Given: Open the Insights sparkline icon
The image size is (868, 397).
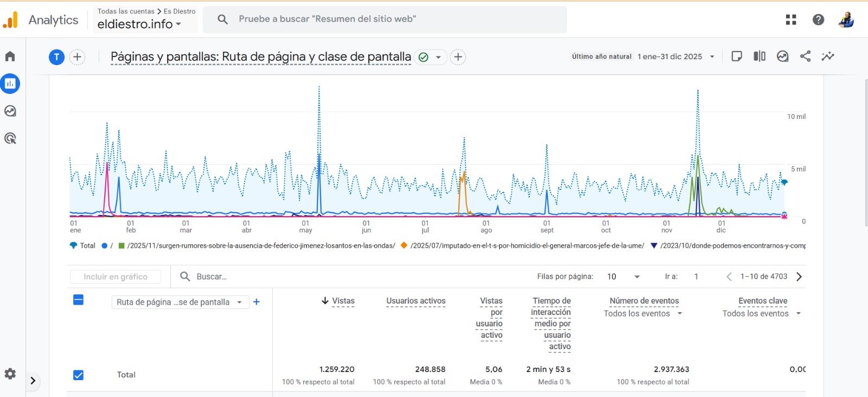Looking at the screenshot, I should pos(828,56).
